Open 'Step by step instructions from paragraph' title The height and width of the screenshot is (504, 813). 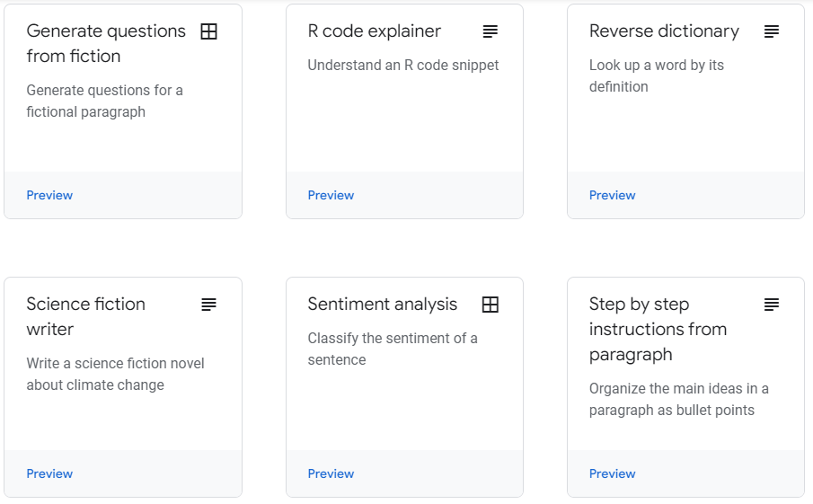click(658, 329)
